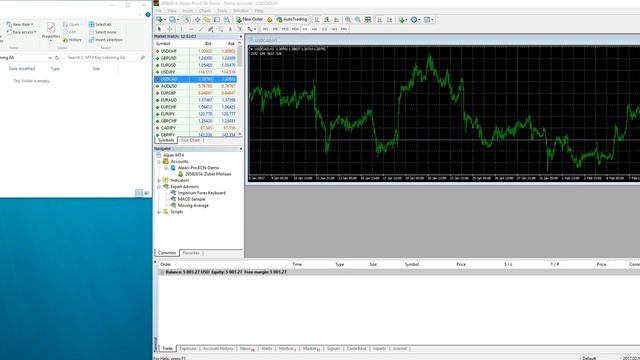
Task: Expand the Indicators tree node
Action: (x=159, y=180)
